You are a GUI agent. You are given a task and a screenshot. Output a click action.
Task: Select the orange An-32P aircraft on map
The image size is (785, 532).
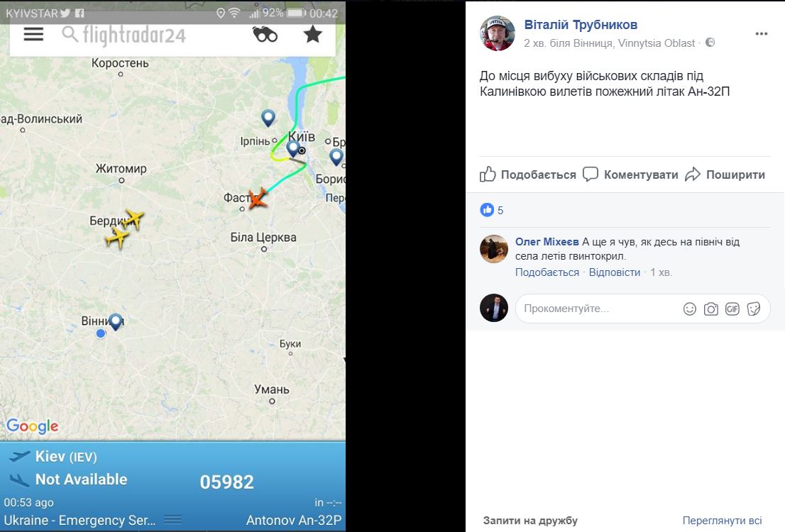[x=258, y=199]
